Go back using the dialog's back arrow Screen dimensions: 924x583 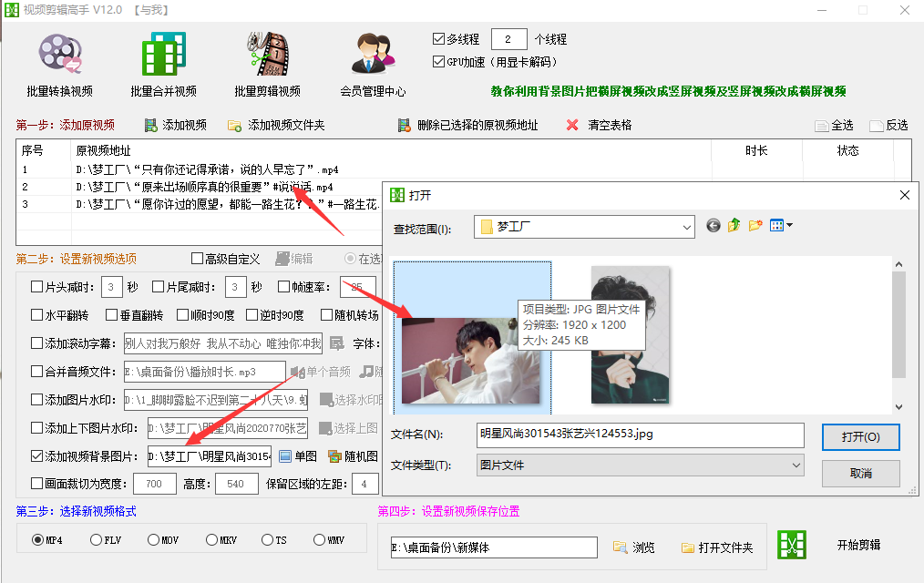[713, 226]
